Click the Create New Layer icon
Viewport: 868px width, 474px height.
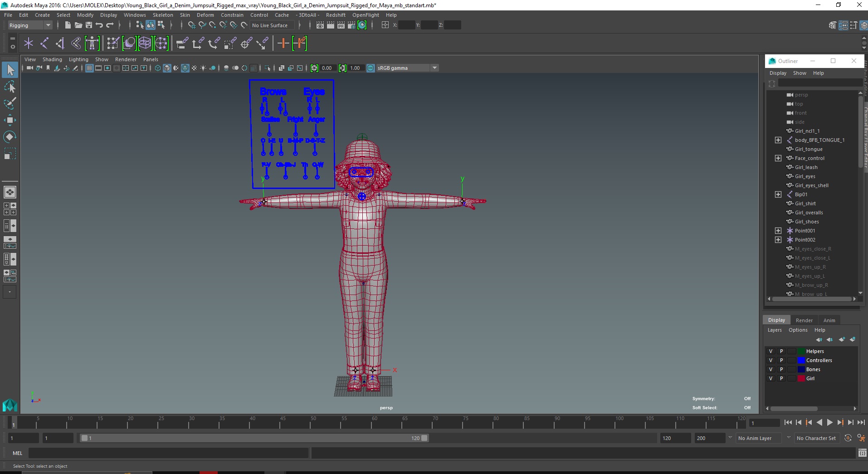coord(842,339)
